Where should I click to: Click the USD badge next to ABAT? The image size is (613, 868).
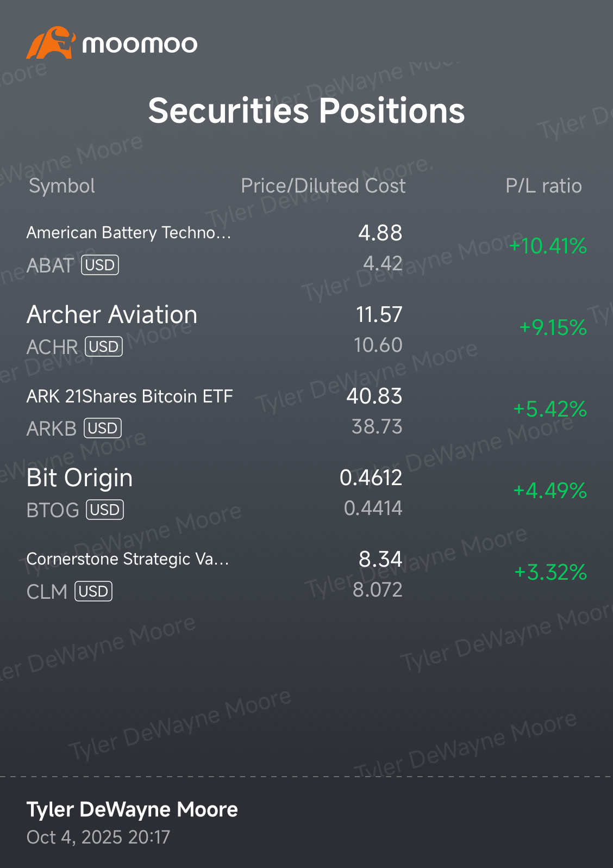(100, 265)
